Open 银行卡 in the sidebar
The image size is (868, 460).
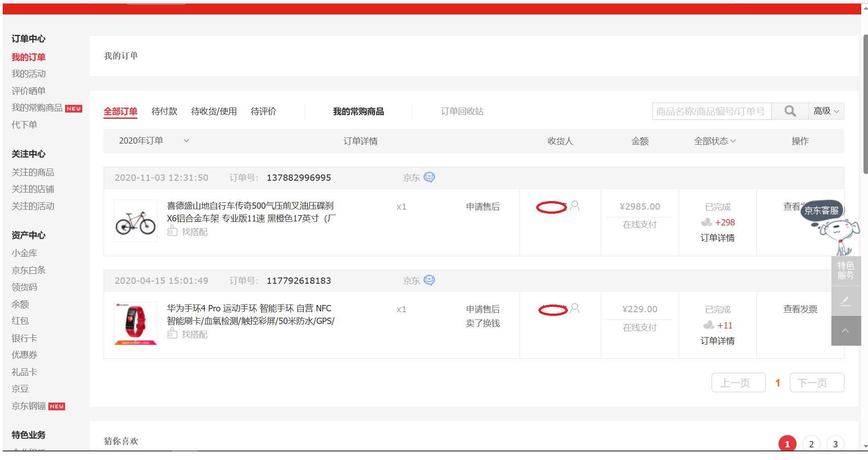pos(24,338)
